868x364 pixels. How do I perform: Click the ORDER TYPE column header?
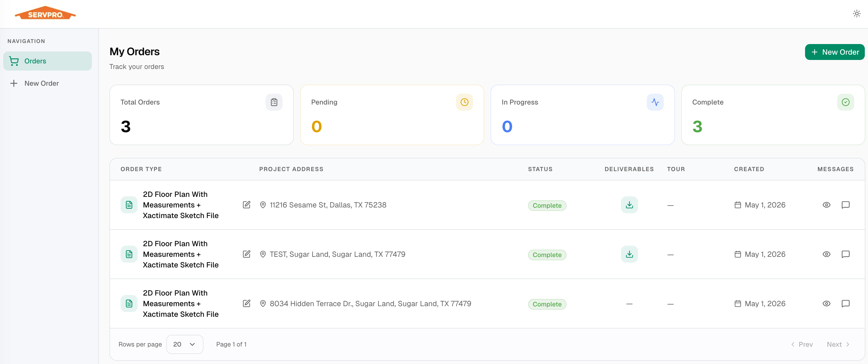[x=141, y=169]
